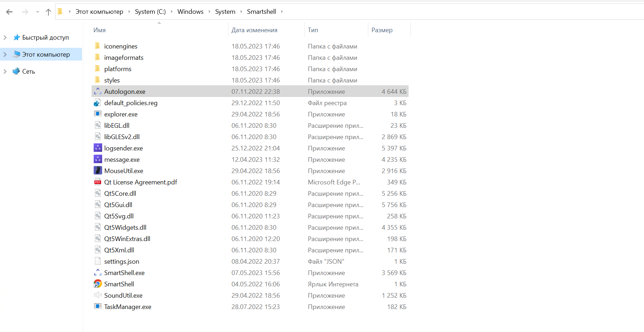Viewport: 644px width, 332px height.
Task: Select Qt5WinExtras.dll file name
Action: point(127,239)
